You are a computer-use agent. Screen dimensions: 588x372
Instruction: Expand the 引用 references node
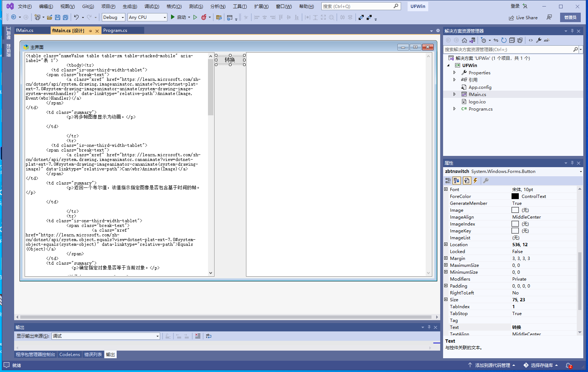455,80
